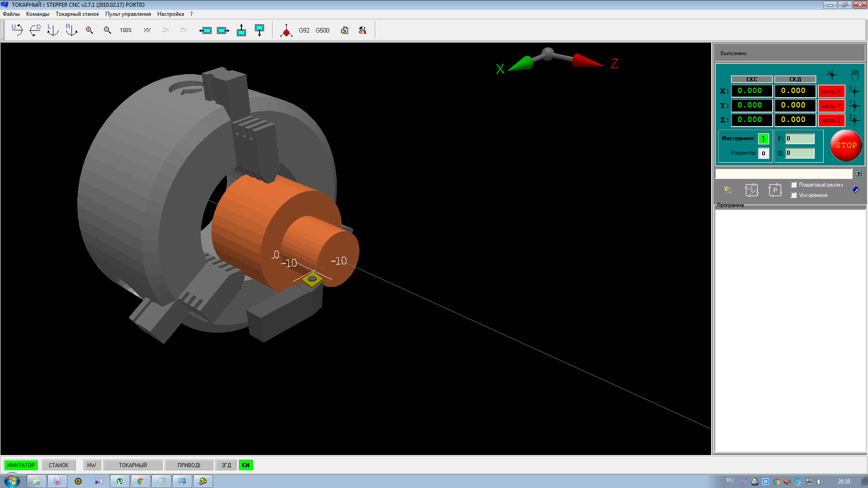Click the zoom in magnifier icon
The height and width of the screenshot is (488, 868).
click(x=90, y=30)
